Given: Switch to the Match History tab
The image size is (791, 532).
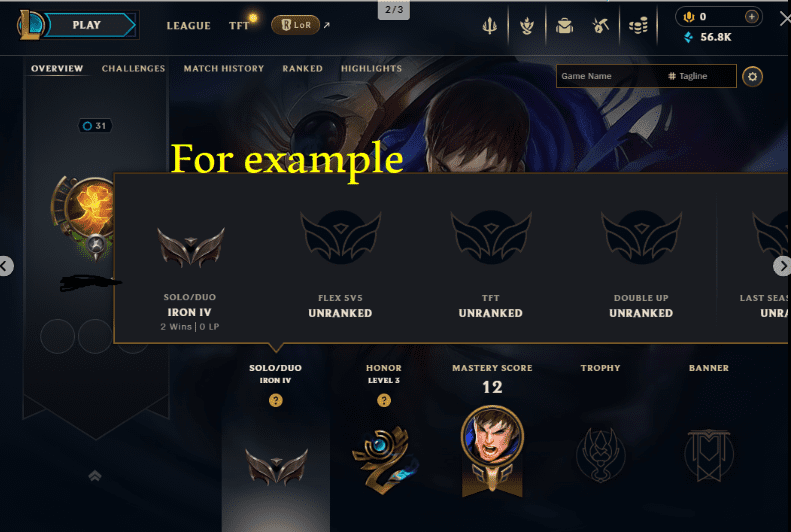Looking at the screenshot, I should (223, 69).
